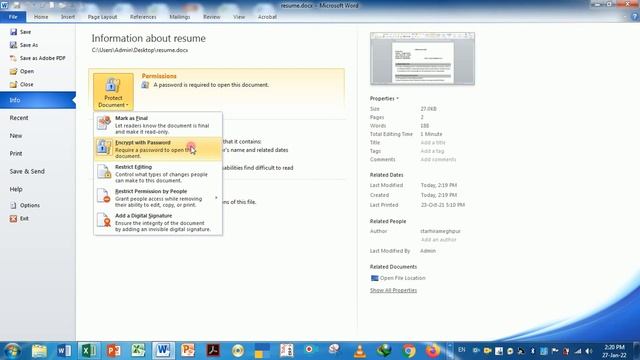Click Add an author field
This screenshot has height=360, width=640.
click(x=438, y=240)
